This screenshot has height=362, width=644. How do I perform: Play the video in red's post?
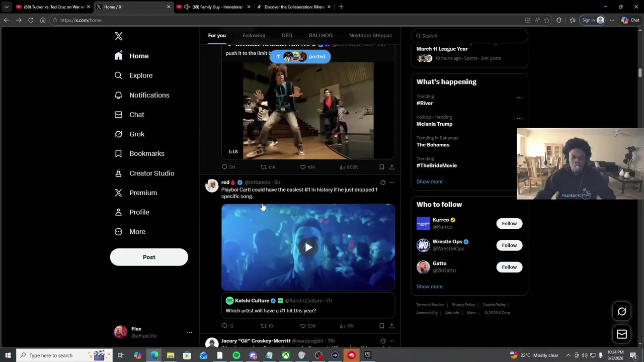point(308,247)
